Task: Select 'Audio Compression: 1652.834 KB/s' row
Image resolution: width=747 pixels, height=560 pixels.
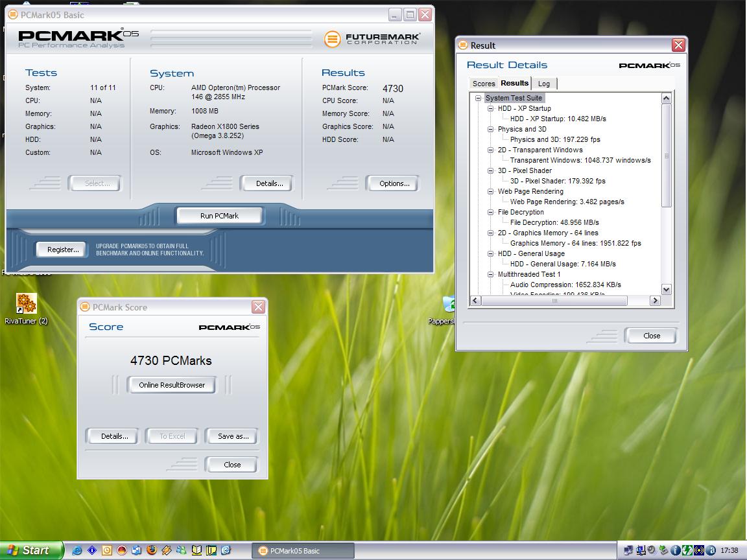Action: pyautogui.click(x=565, y=285)
